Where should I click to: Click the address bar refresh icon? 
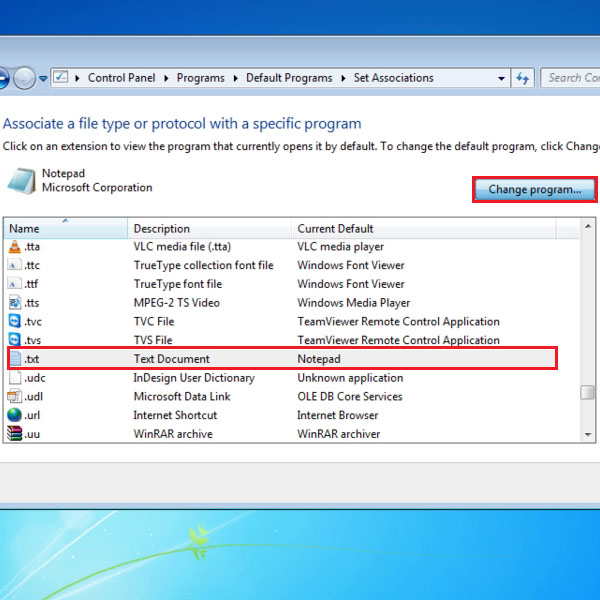[x=522, y=78]
